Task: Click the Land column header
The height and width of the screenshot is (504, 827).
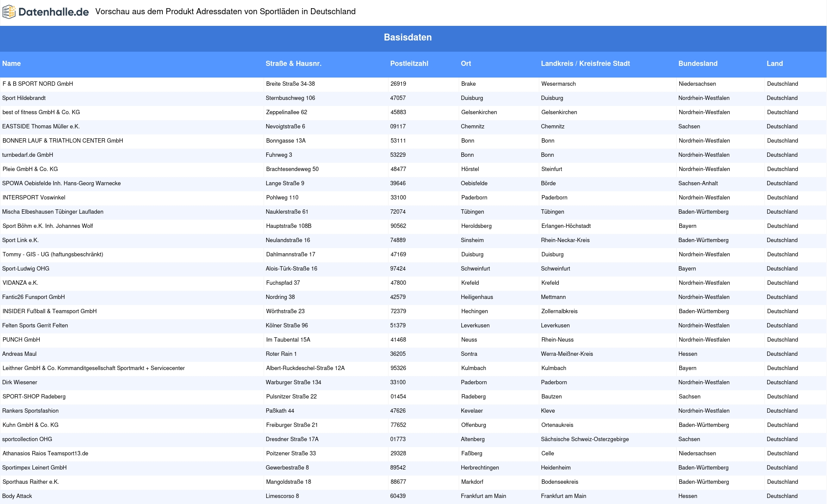Action: pyautogui.click(x=774, y=63)
